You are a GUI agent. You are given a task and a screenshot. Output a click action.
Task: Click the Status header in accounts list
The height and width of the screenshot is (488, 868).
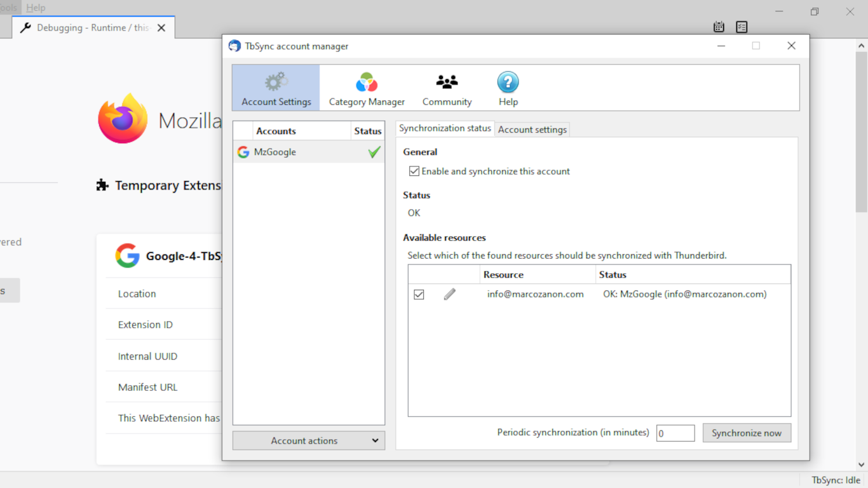[368, 131]
